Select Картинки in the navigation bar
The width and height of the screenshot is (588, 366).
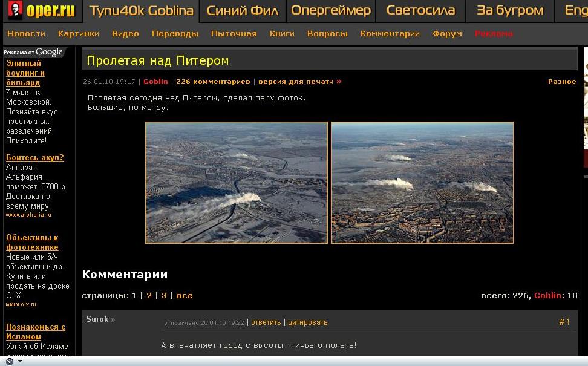pos(79,34)
